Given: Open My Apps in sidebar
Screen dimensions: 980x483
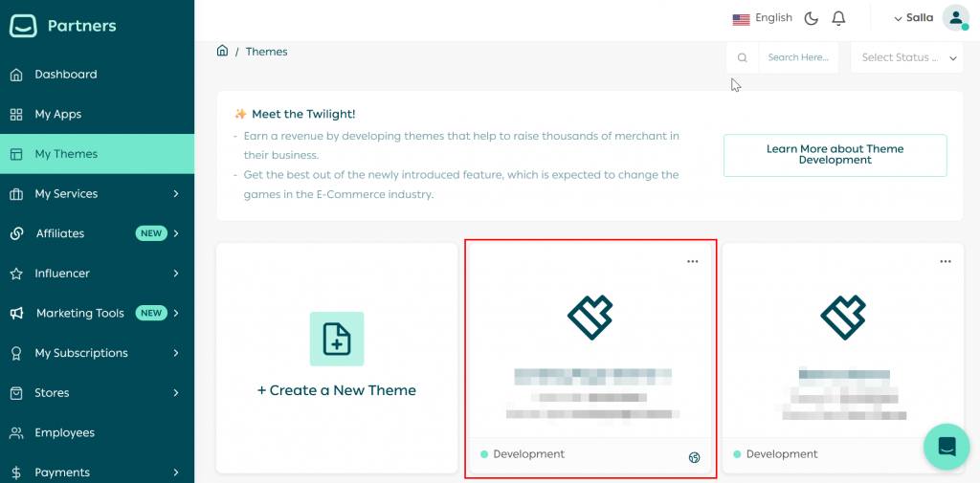Looking at the screenshot, I should 57,115.
